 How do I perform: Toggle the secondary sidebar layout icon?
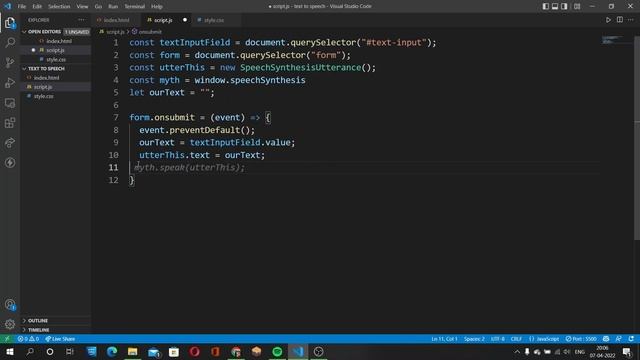coord(564,6)
